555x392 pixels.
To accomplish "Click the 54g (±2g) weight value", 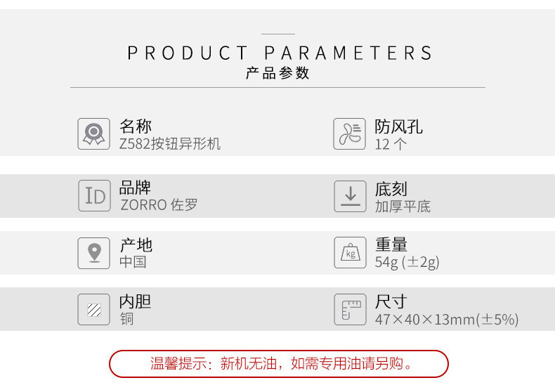I will pyautogui.click(x=407, y=262).
